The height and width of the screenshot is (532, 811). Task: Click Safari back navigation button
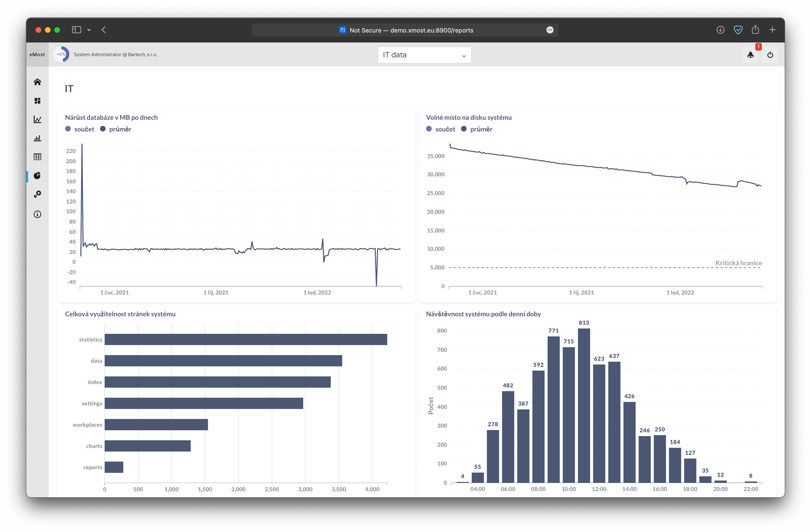click(103, 30)
